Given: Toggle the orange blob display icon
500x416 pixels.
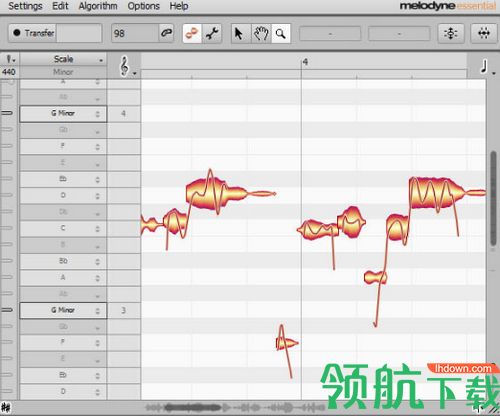Looking at the screenshot, I should [x=192, y=33].
